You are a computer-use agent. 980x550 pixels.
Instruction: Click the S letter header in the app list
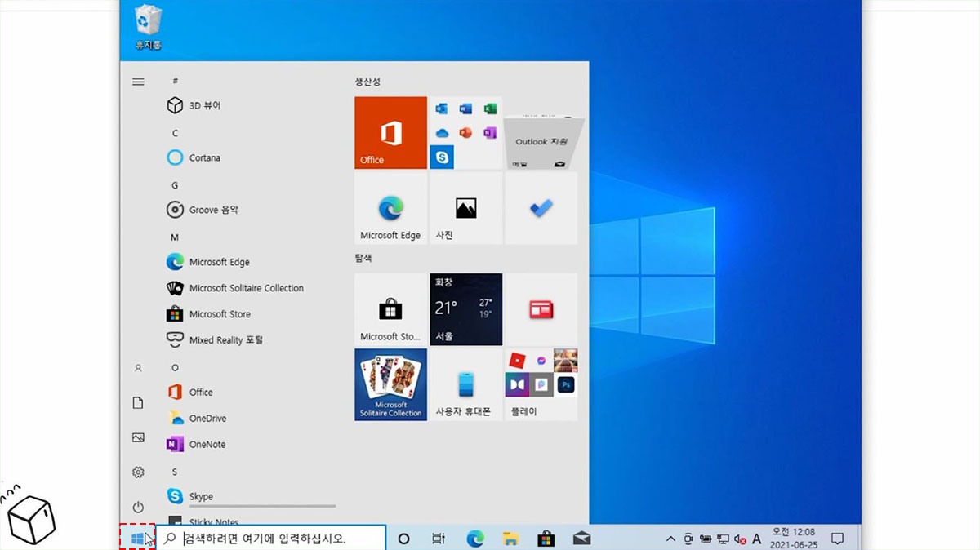tap(176, 472)
